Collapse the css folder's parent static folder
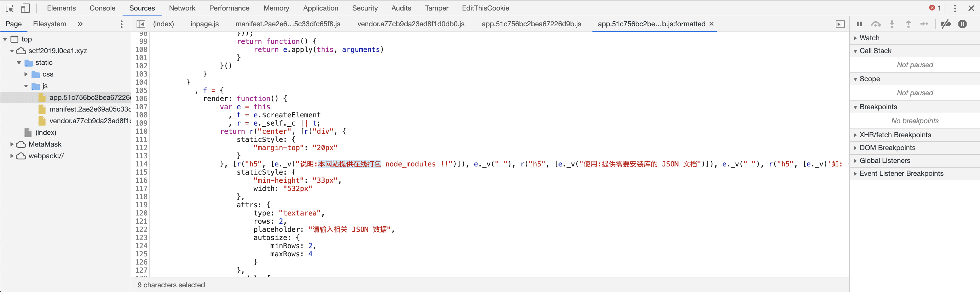The height and width of the screenshot is (292, 980). click(x=19, y=63)
